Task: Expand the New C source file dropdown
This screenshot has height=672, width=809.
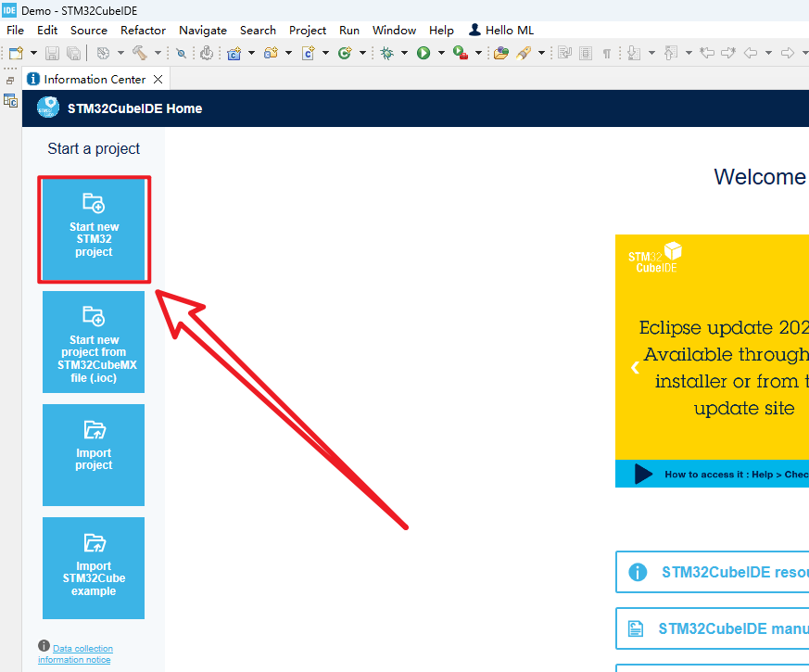Action: coord(325,53)
